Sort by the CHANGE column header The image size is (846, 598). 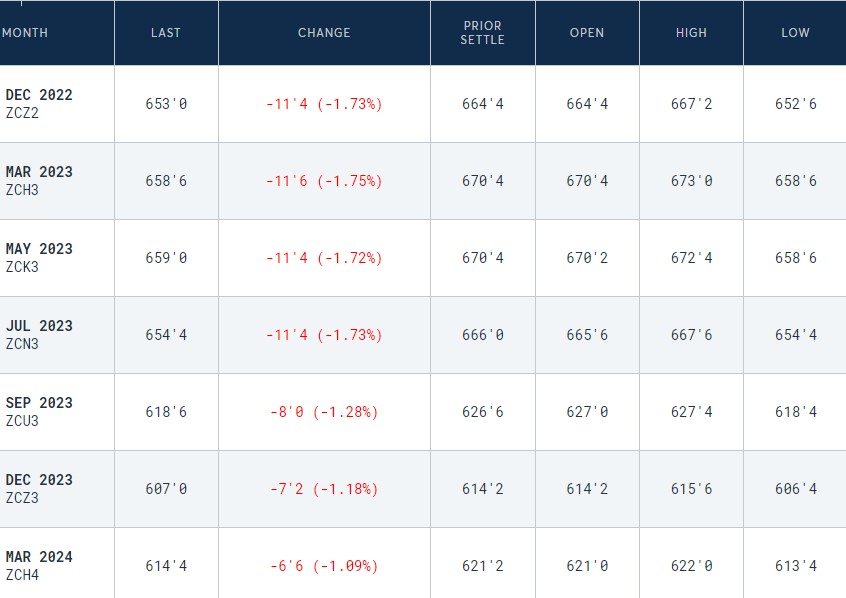coord(324,33)
